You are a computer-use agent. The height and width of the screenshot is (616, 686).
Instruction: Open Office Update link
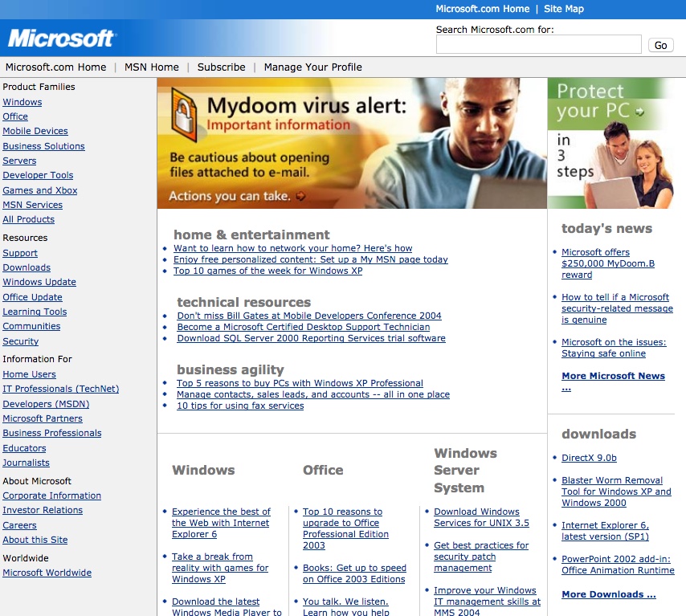point(32,297)
